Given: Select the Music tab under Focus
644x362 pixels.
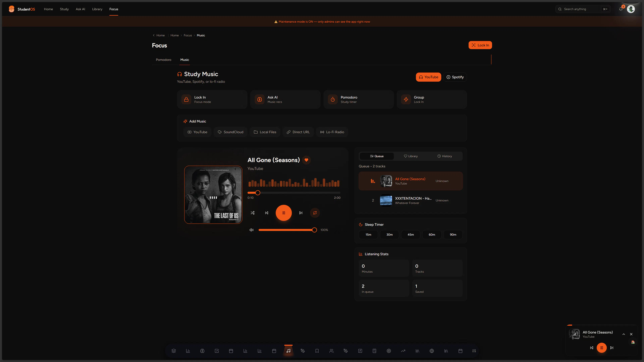Looking at the screenshot, I should click(184, 60).
